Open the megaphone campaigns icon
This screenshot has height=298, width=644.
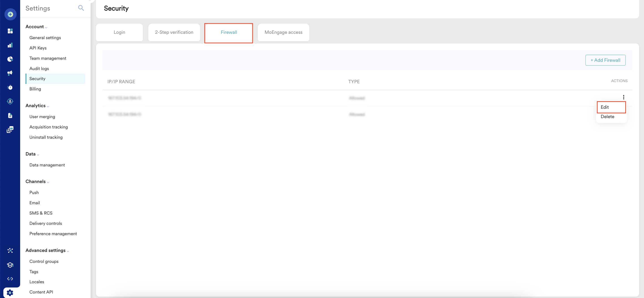[x=10, y=73]
